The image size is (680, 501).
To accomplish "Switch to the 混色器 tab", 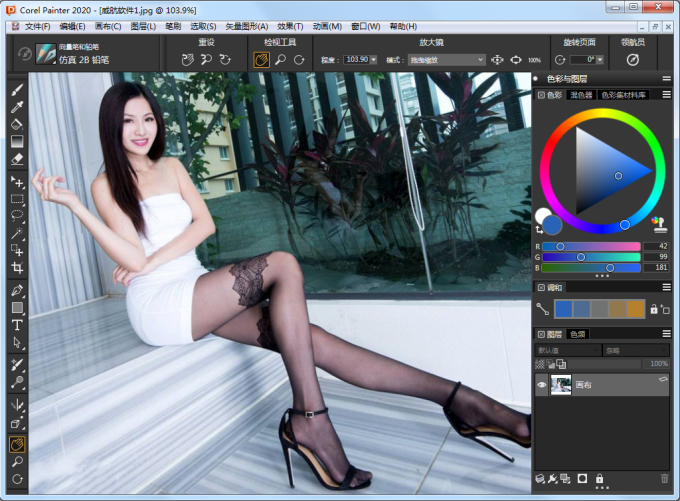I will (581, 95).
